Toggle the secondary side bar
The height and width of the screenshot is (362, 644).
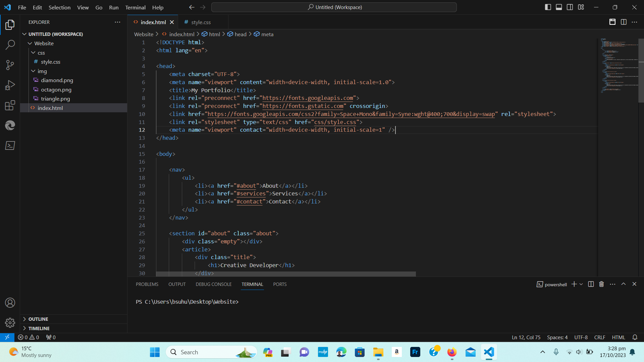pos(570,7)
